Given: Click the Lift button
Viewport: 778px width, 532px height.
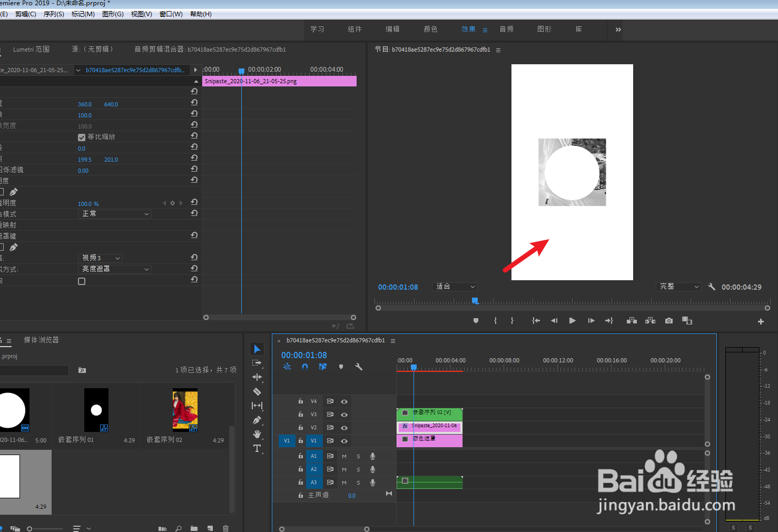Looking at the screenshot, I should [x=632, y=321].
